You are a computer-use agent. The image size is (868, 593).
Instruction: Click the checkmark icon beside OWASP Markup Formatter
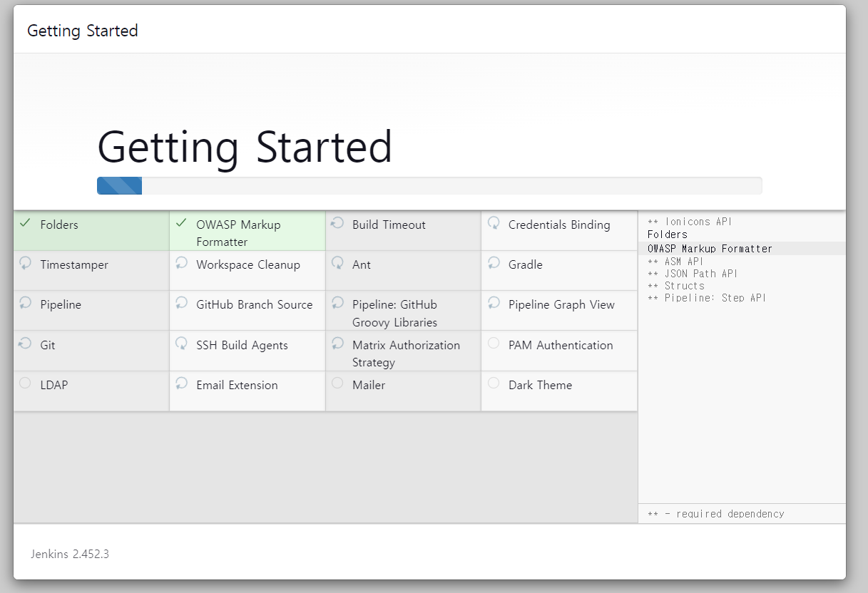[181, 223]
